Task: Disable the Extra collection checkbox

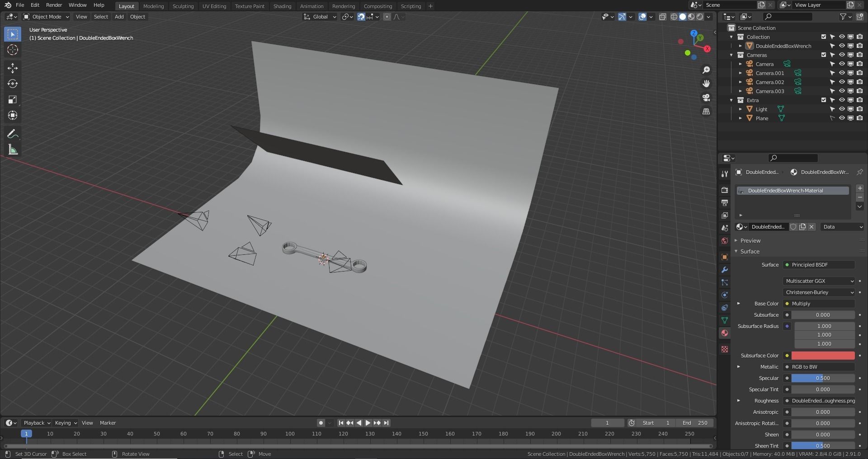Action: (x=824, y=100)
